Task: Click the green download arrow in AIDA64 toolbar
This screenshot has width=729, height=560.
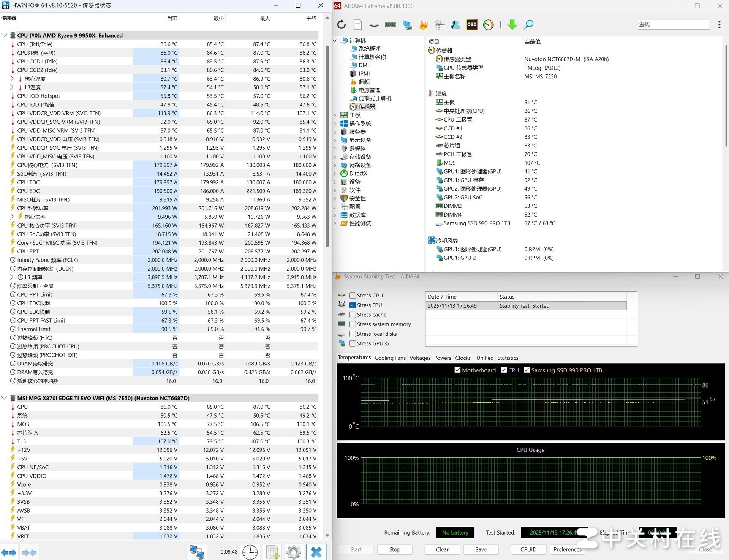Action: click(x=512, y=24)
